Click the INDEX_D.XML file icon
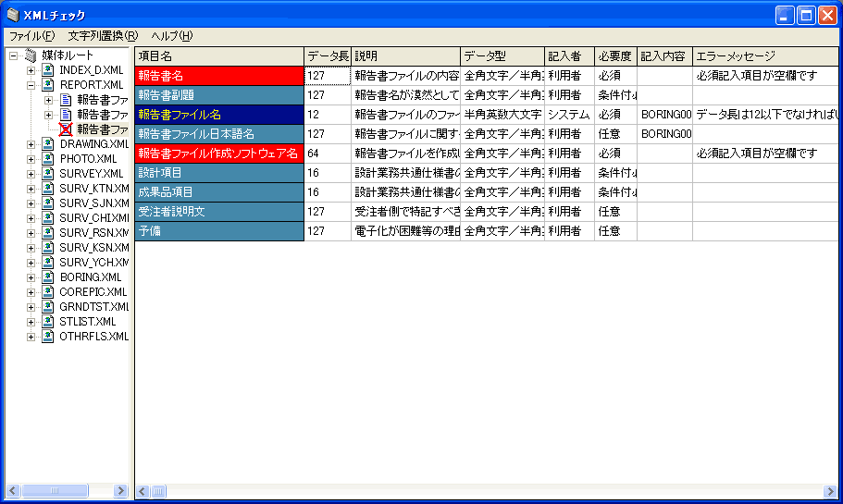 tap(48, 70)
